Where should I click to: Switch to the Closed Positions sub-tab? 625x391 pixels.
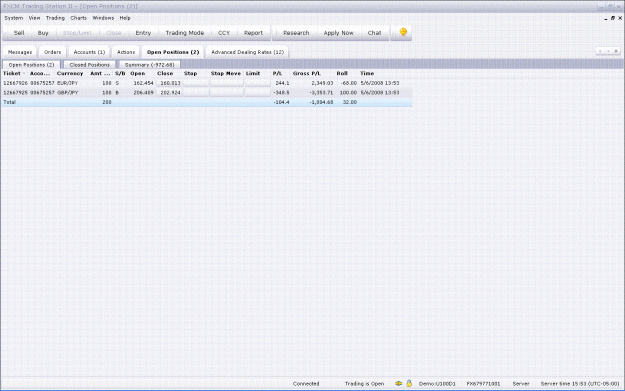(x=89, y=65)
